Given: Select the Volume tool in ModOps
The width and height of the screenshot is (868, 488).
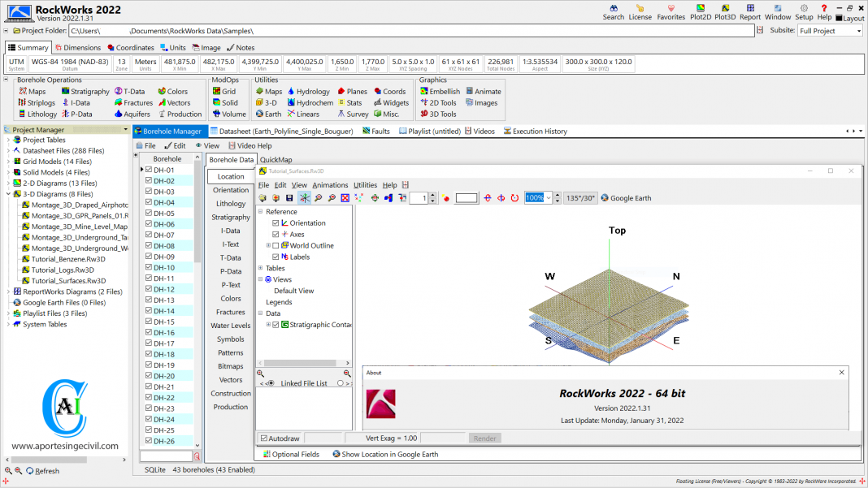Looking at the screenshot, I should [232, 114].
